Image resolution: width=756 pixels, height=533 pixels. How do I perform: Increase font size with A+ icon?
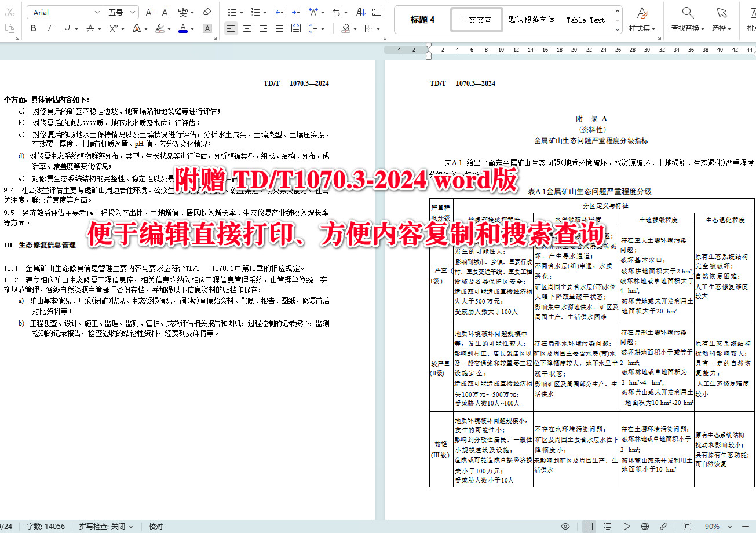(148, 11)
